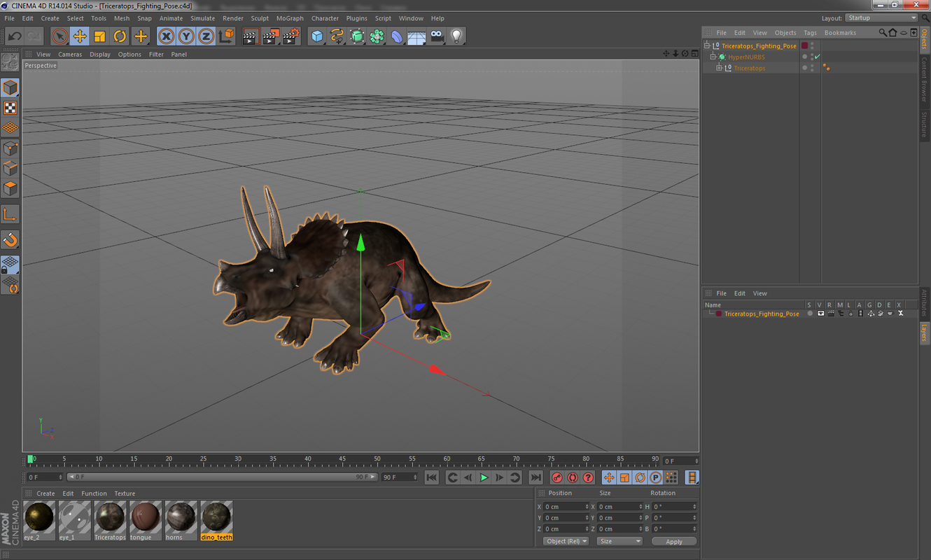The image size is (931, 560).
Task: Toggle layer Solo dot for Triceratops_Fighting_Pose
Action: pyautogui.click(x=810, y=314)
